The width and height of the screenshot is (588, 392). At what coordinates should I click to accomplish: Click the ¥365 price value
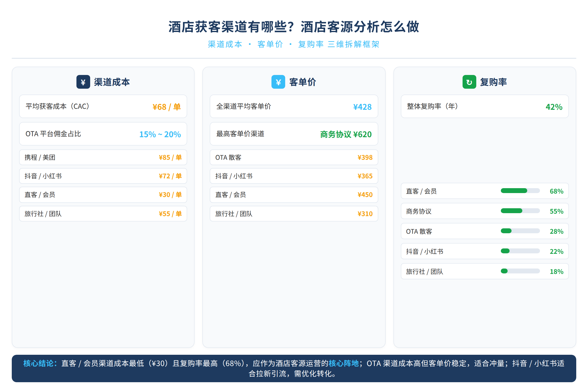[x=365, y=176]
